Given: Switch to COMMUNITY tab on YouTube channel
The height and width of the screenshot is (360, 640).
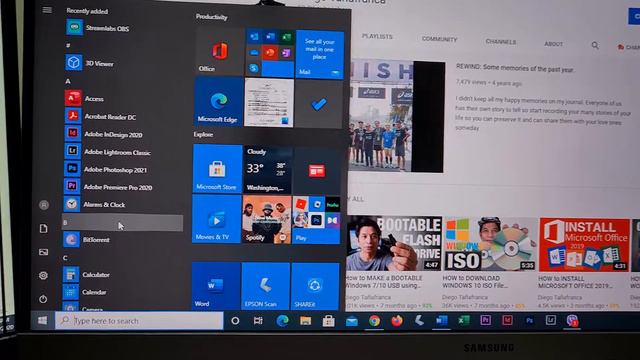Looking at the screenshot, I should (440, 39).
